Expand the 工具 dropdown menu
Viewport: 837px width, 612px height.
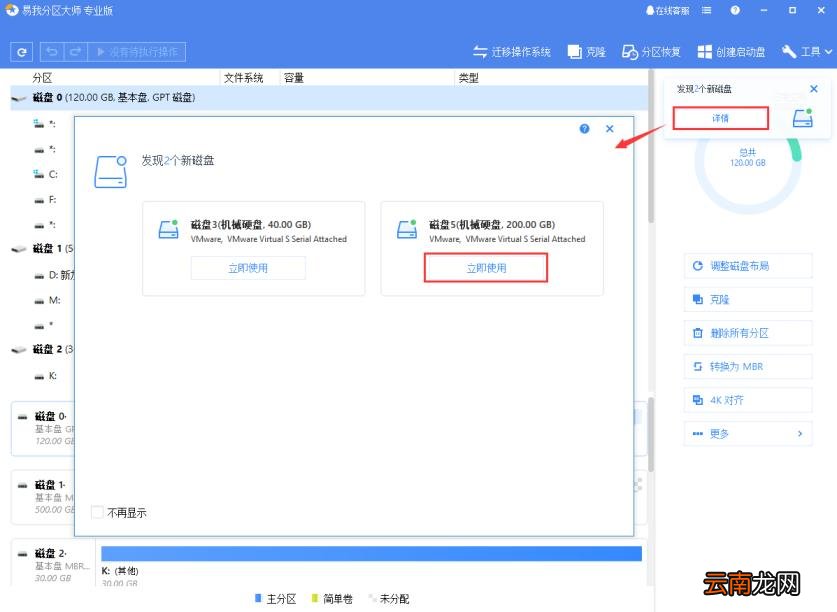[x=807, y=52]
